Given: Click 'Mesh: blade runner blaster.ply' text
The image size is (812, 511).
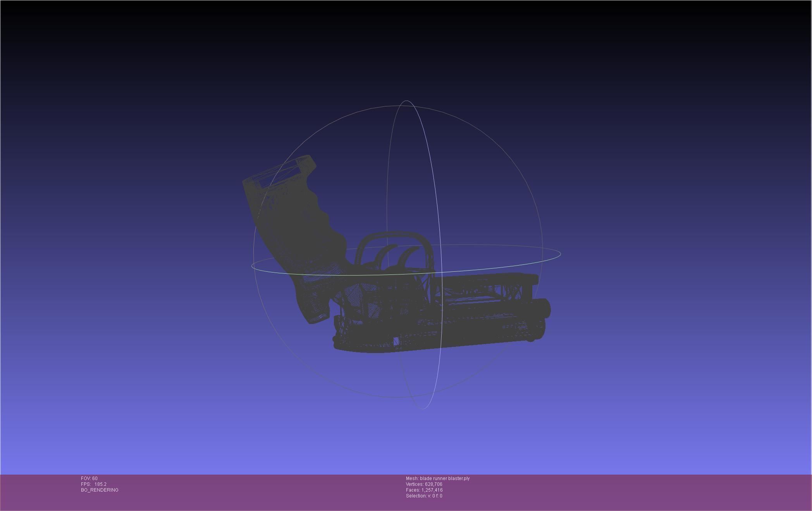Looking at the screenshot, I should click(438, 478).
